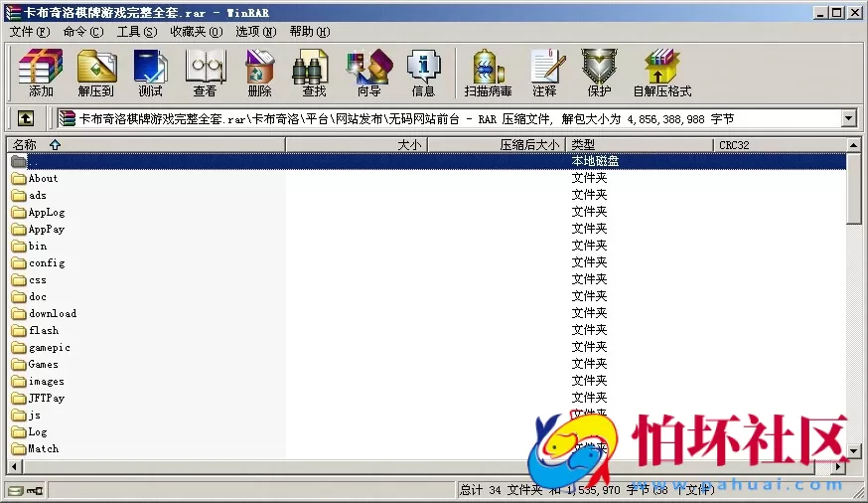The width and height of the screenshot is (868, 503).
Task: Open the File (文件) menu
Action: [x=30, y=32]
